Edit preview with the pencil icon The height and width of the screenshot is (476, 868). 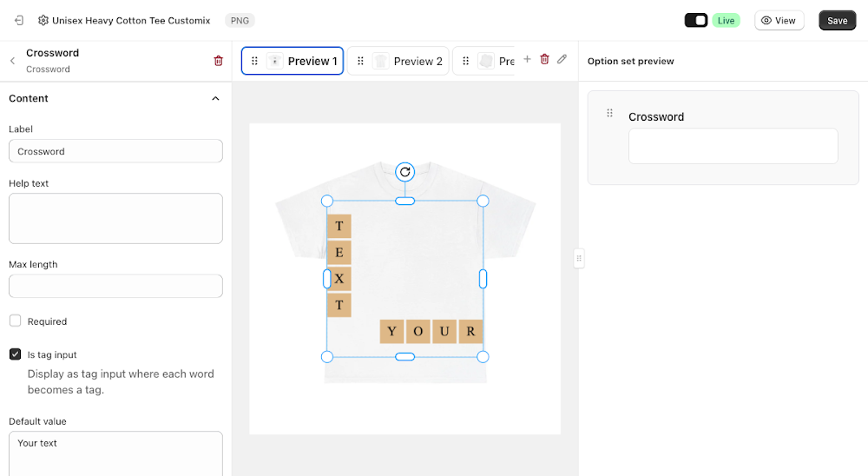562,59
